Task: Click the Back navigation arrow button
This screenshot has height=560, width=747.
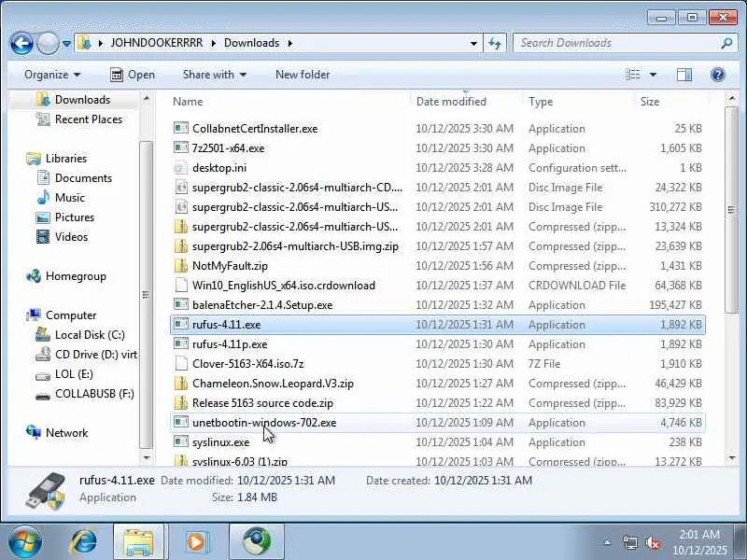Action: pos(21,43)
